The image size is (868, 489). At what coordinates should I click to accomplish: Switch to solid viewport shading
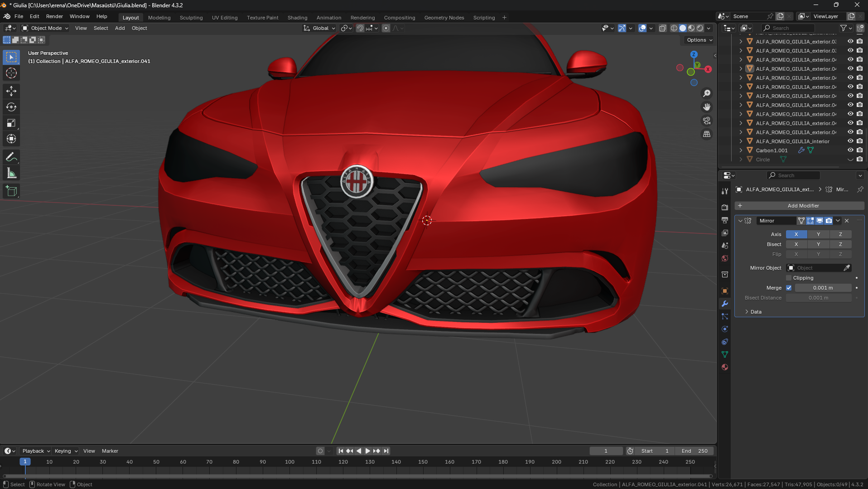683,28
